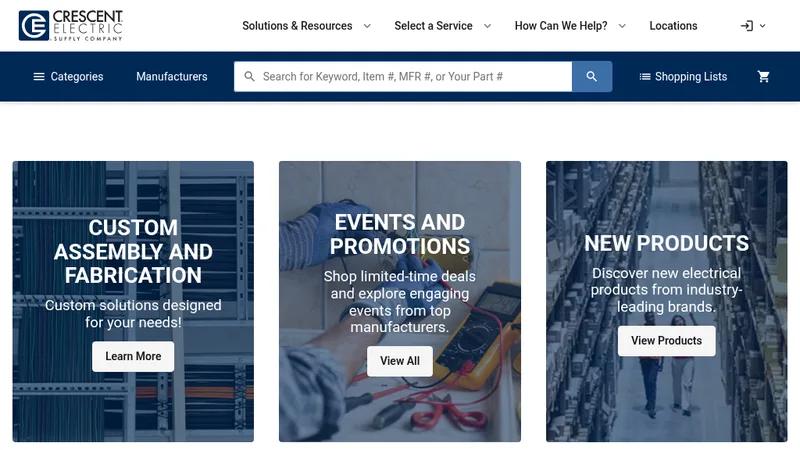Click 'Custom solutions designed for your needs!' text
Screen dimensions: 800x450
click(133, 314)
